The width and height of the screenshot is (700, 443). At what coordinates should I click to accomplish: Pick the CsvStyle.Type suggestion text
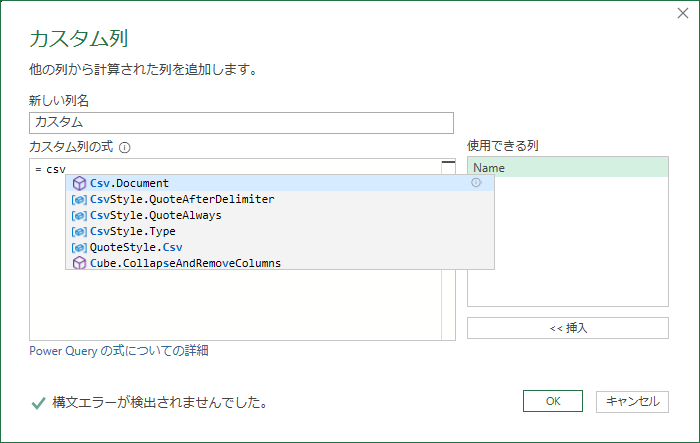(132, 231)
